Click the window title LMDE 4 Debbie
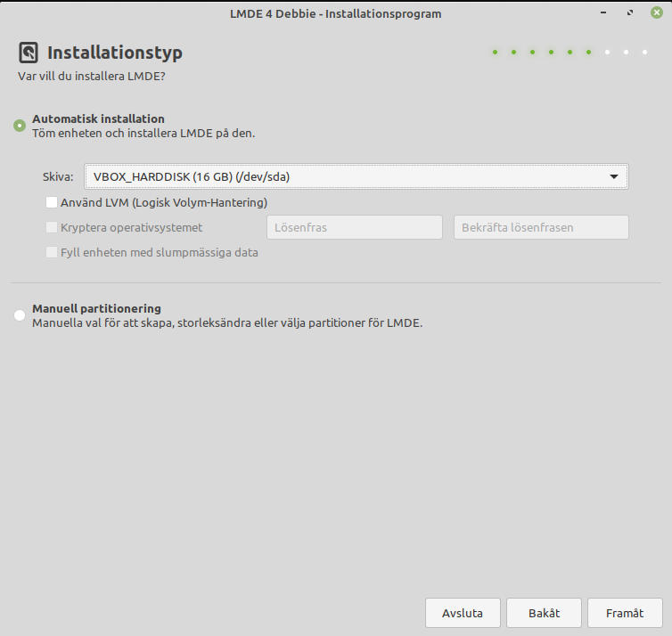Viewport: 672px width, 636px height. click(x=335, y=13)
